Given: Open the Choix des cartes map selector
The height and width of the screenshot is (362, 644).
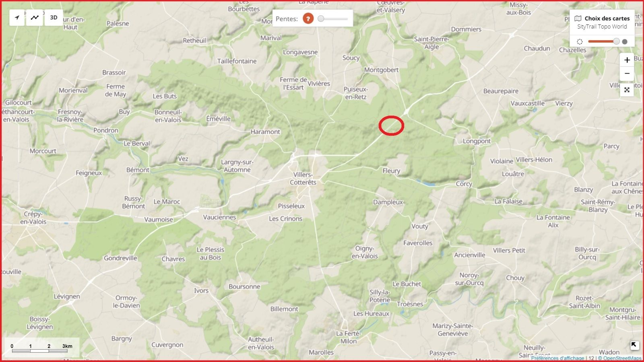Looking at the screenshot, I should [x=602, y=19].
